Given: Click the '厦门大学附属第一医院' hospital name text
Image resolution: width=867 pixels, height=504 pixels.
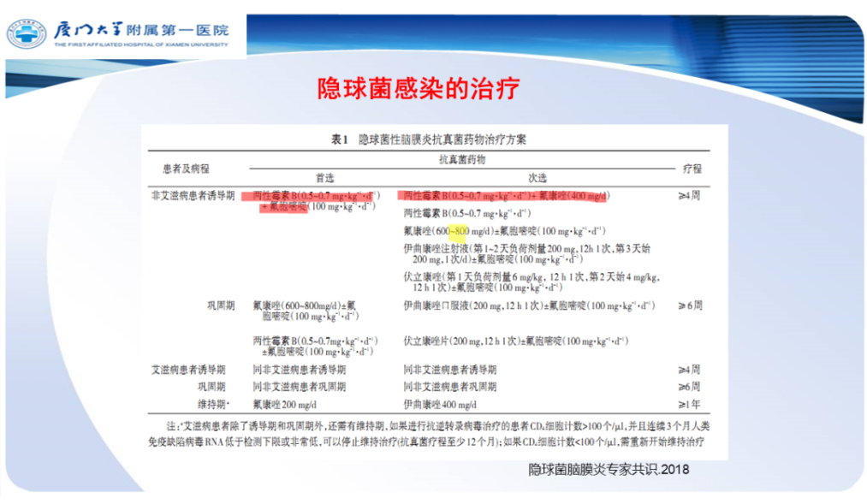Looking at the screenshot, I should tap(141, 29).
